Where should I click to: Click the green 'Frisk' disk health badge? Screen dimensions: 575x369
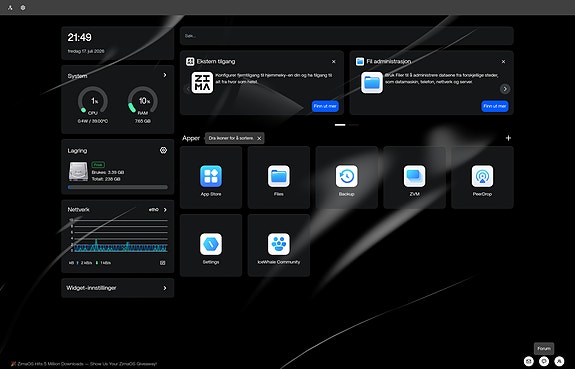(x=98, y=165)
